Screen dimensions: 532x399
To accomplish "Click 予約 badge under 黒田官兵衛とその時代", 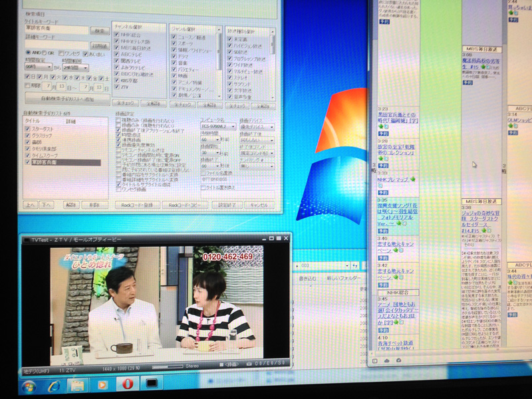I will (384, 134).
